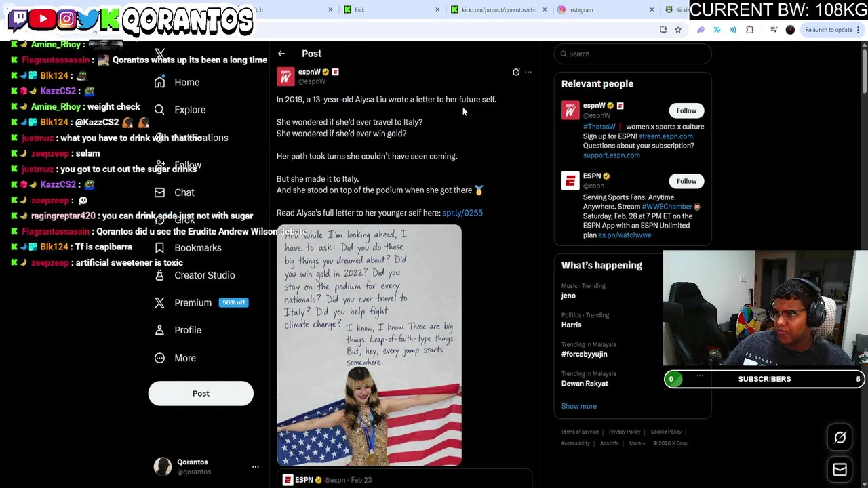Image resolution: width=868 pixels, height=488 pixels.
Task: Focus the X Search field
Action: click(633, 54)
